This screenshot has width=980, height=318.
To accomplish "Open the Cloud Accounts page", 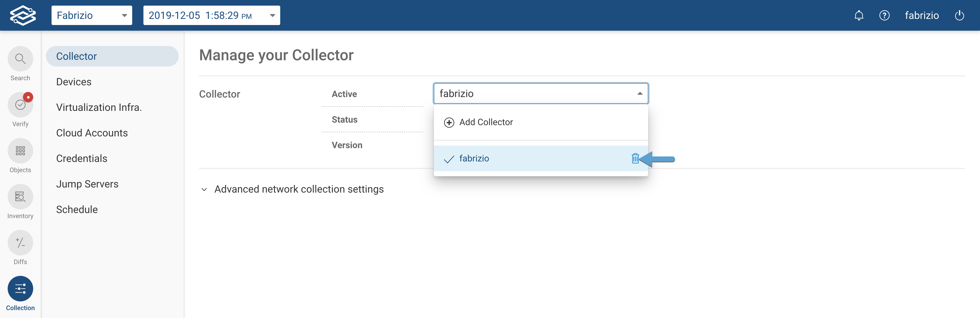I will click(x=92, y=133).
